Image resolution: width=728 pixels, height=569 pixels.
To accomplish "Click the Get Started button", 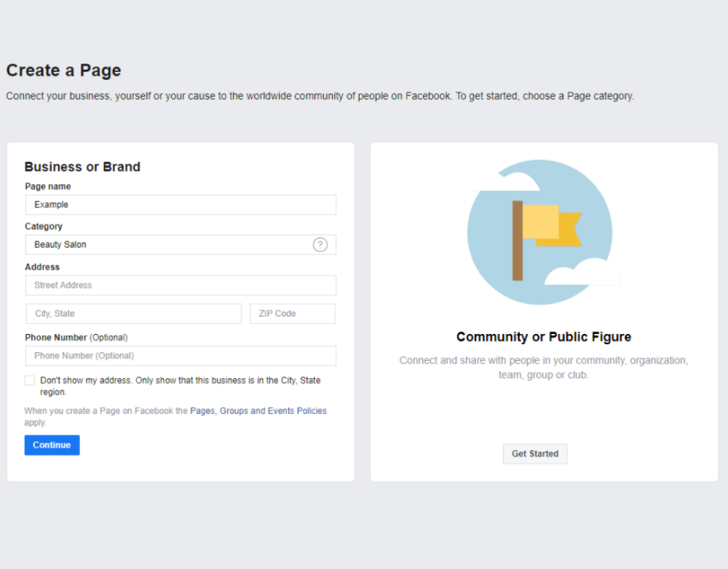I will click(x=535, y=453).
